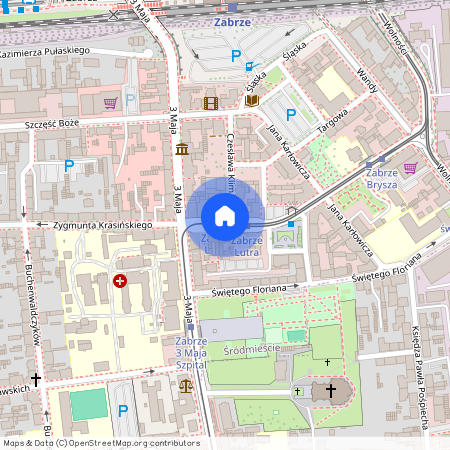Click the parking icon beside the green sports pitch
The image size is (450, 450).
pyautogui.click(x=123, y=411)
